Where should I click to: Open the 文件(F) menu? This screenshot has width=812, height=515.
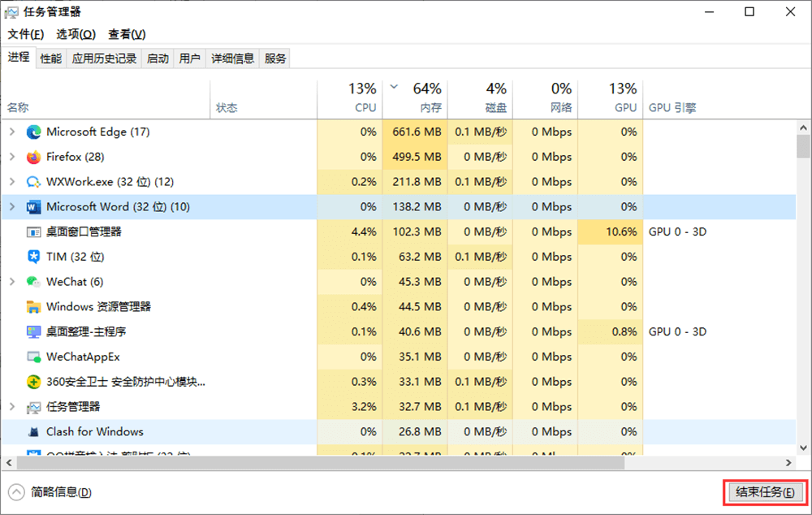coord(25,34)
